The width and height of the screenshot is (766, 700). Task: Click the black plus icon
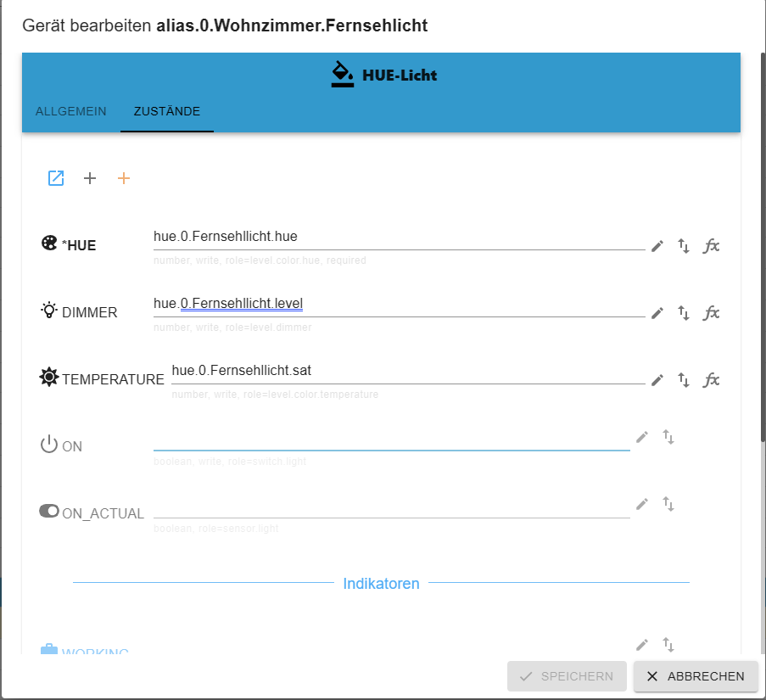tap(90, 178)
